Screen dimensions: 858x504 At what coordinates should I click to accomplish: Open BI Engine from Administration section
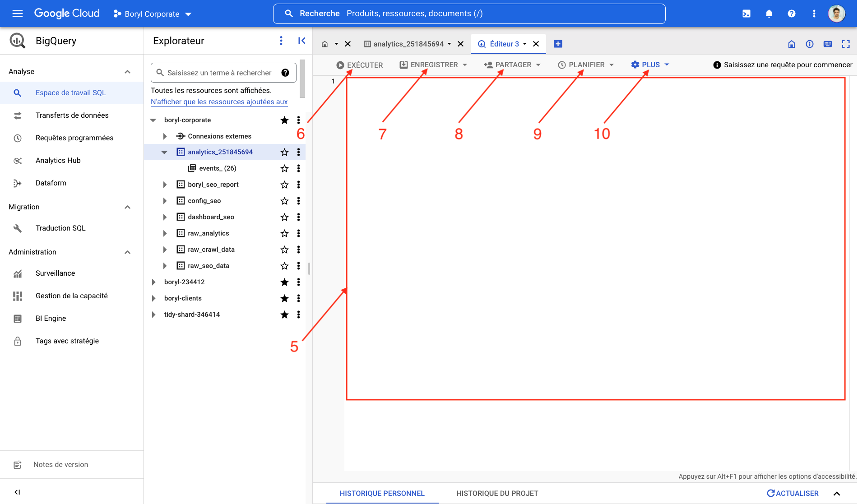[x=51, y=318]
